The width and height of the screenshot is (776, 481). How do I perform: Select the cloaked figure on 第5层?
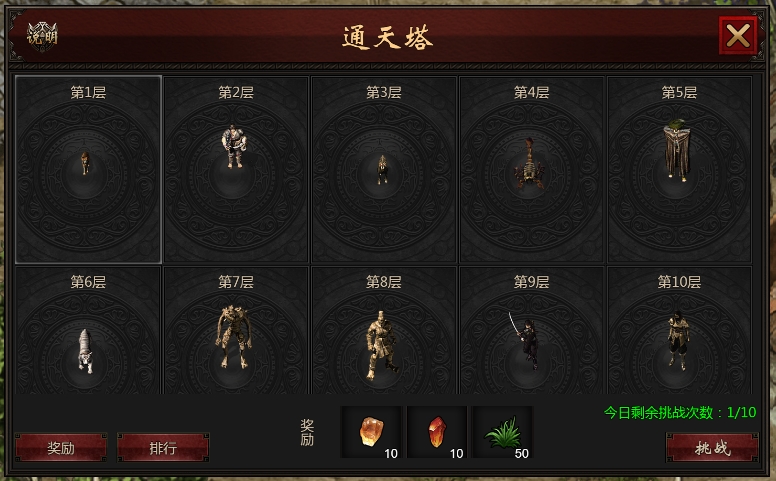677,149
